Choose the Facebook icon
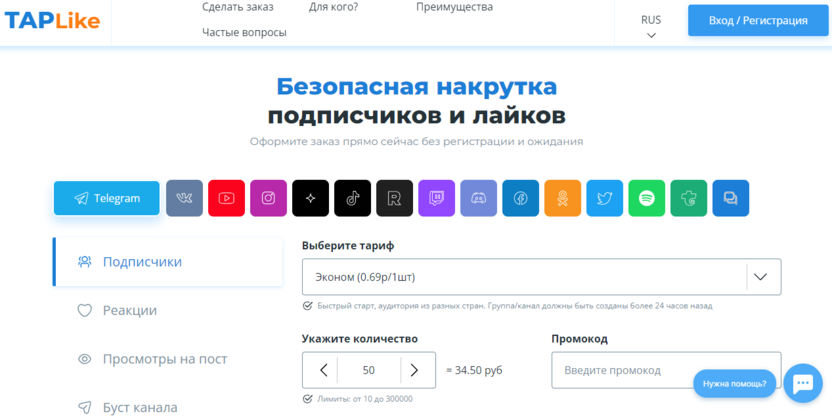 coord(521,198)
